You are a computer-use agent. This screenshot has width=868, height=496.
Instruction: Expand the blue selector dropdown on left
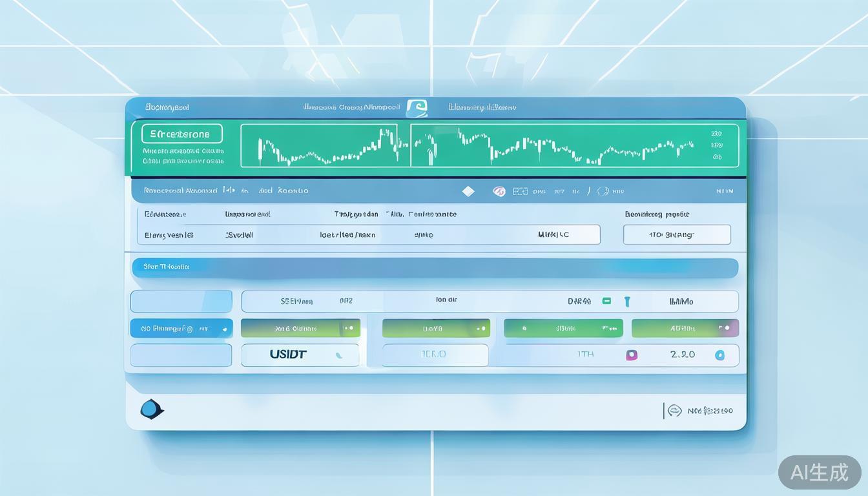click(x=181, y=328)
